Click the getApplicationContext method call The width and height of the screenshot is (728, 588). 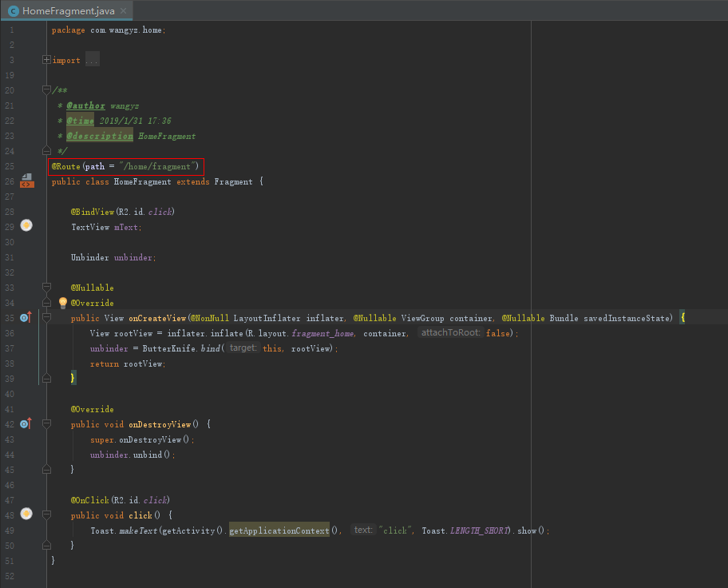coord(279,530)
